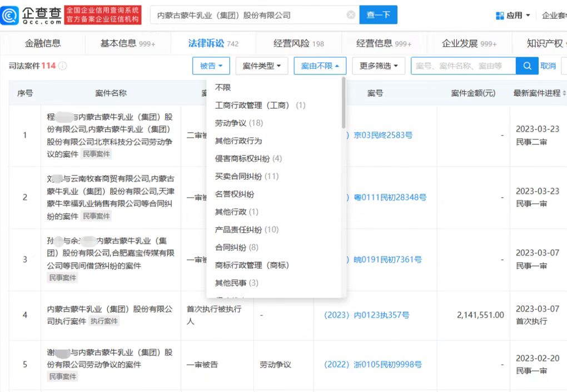Click the 案件名称 column header

(x=111, y=93)
